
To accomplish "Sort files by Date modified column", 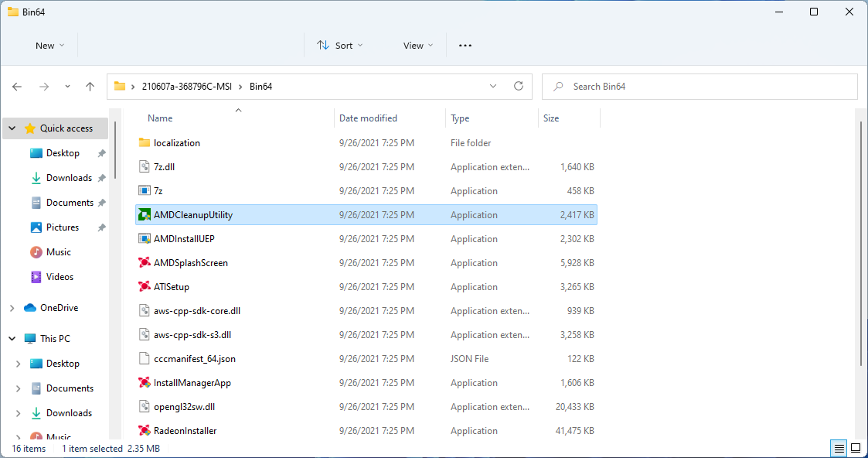I will tap(368, 118).
